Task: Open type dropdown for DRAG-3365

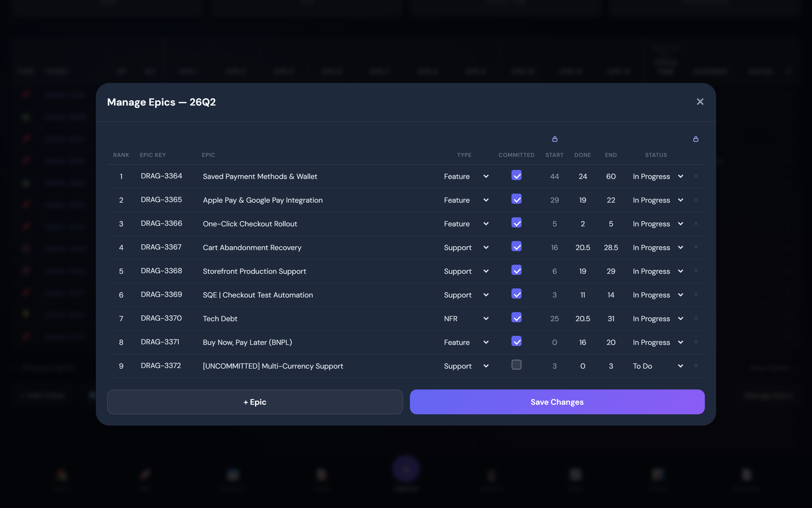Action: click(x=466, y=200)
